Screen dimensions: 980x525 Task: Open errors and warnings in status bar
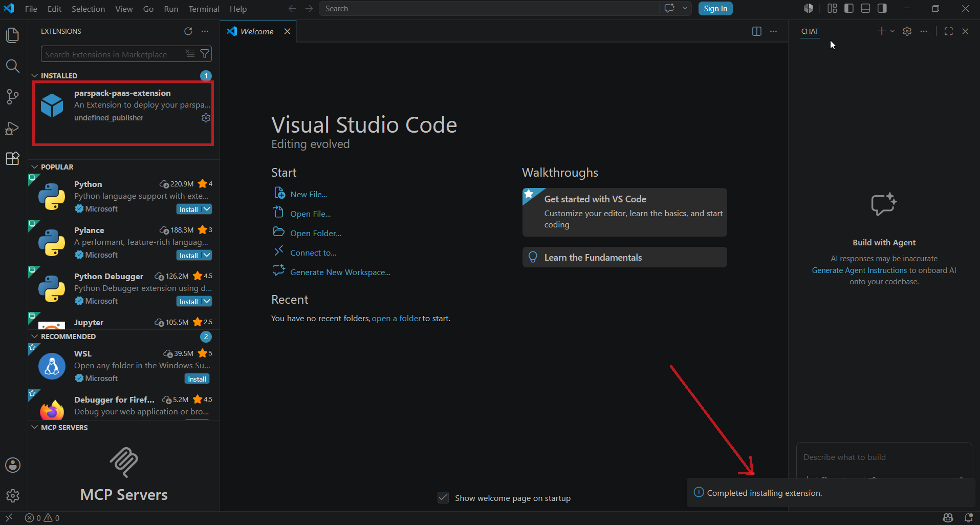click(x=42, y=518)
